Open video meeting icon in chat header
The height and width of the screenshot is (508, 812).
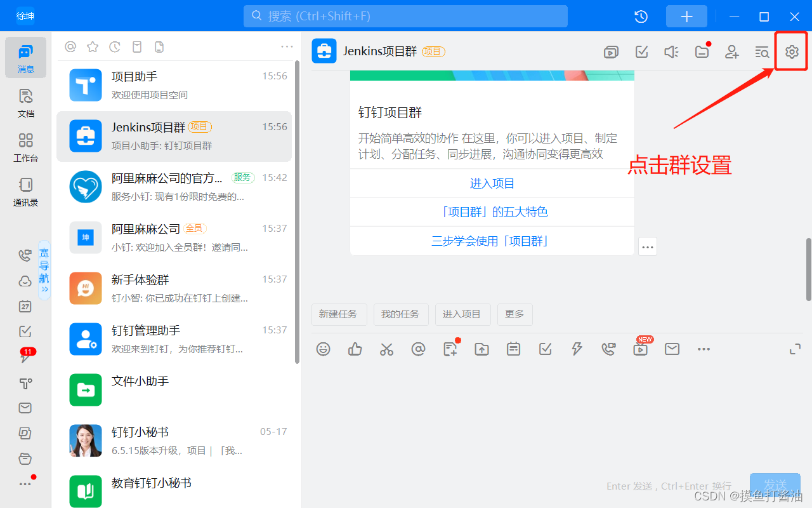coord(611,52)
